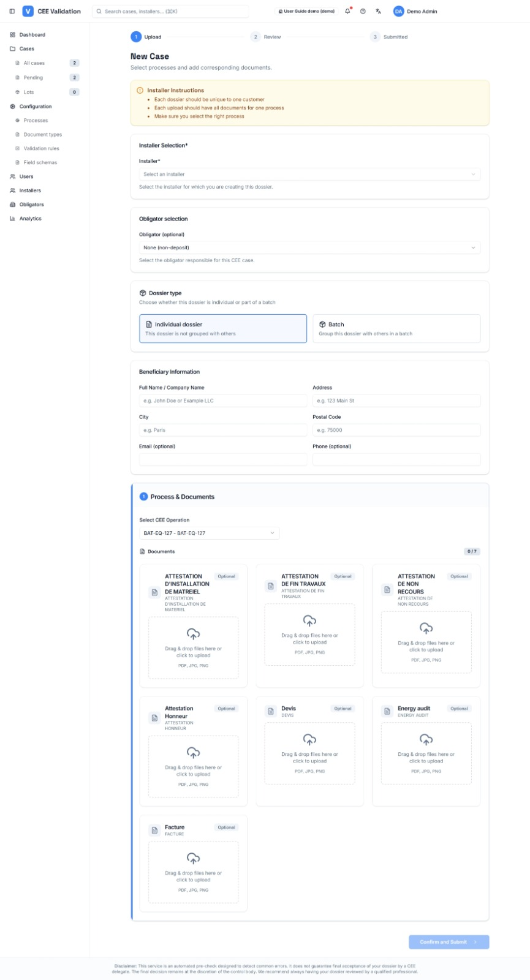Select the Individual dossier option

(x=223, y=328)
